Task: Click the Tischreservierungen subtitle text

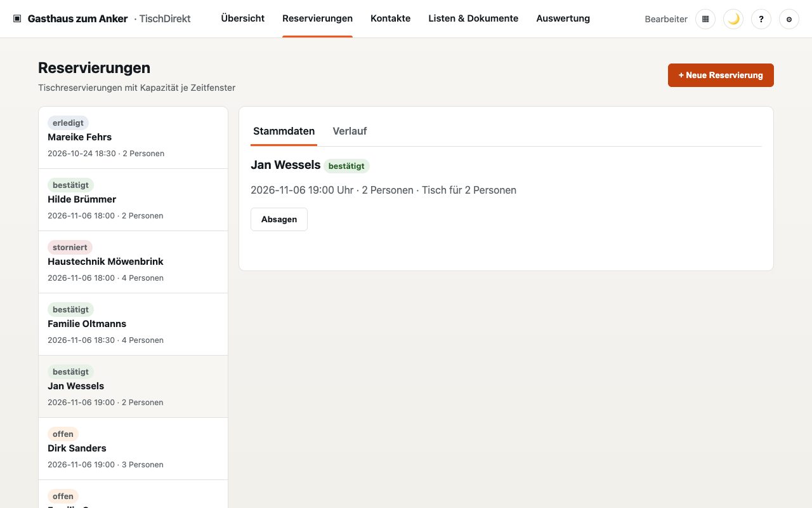Action: click(136, 88)
